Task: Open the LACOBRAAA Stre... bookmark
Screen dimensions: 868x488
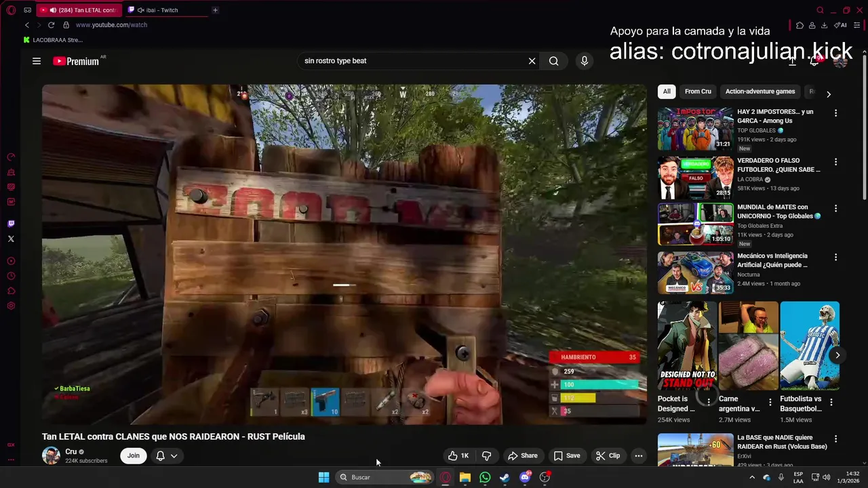Action: [x=53, y=40]
